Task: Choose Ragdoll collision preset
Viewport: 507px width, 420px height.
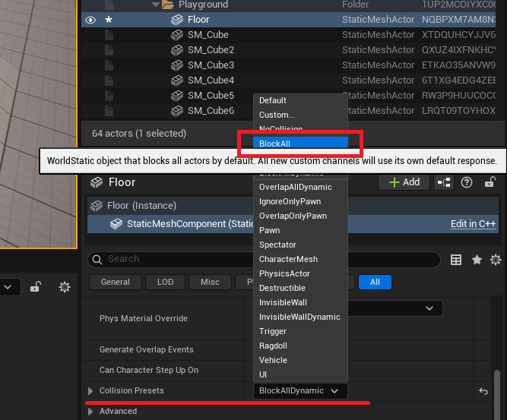Action: 300,346
